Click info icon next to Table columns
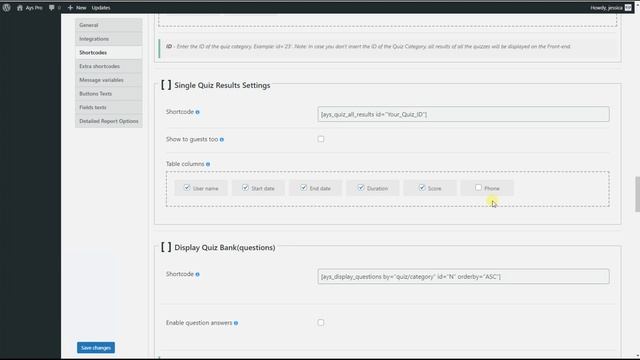 pos(208,164)
